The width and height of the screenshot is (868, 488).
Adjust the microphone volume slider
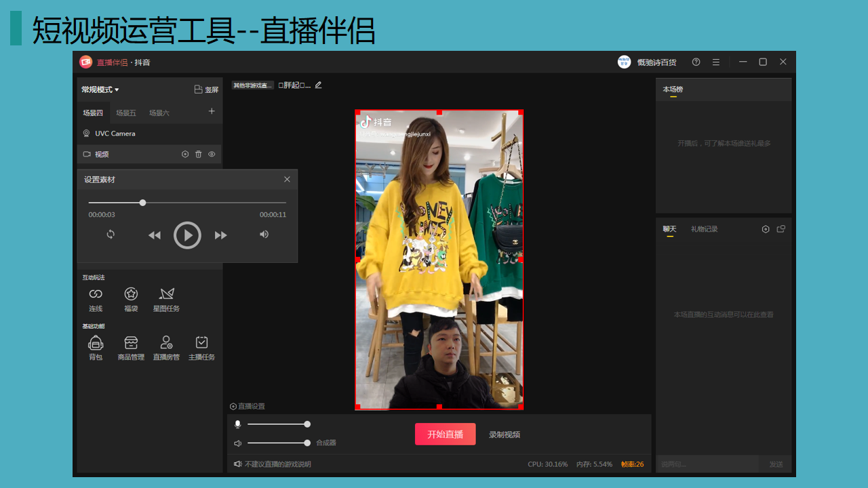[x=279, y=424]
